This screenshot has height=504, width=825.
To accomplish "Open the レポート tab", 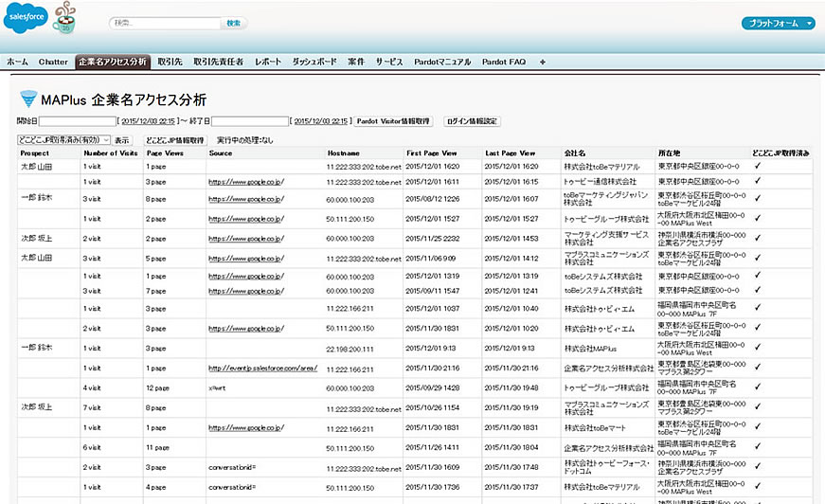I will [x=268, y=63].
